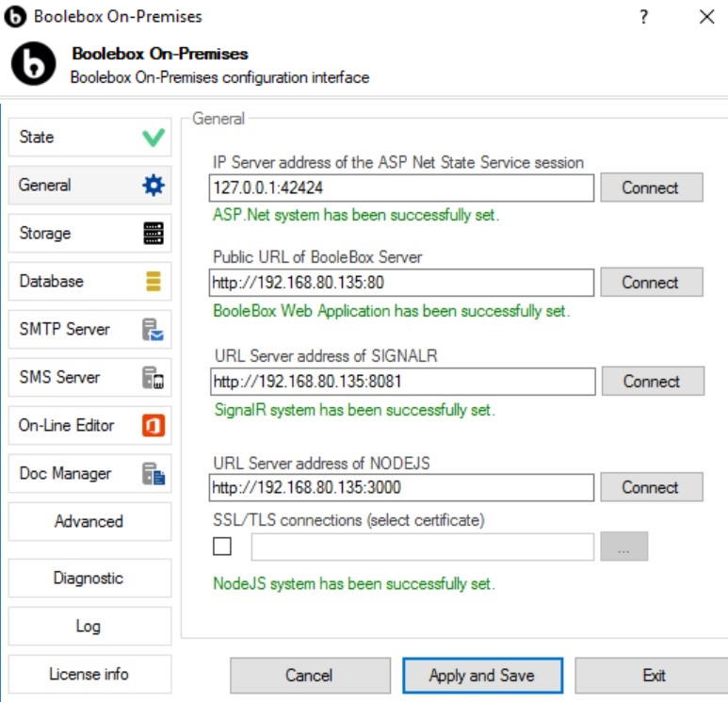The width and height of the screenshot is (728, 702).
Task: Click the SIGNALR URL input field
Action: click(x=402, y=381)
